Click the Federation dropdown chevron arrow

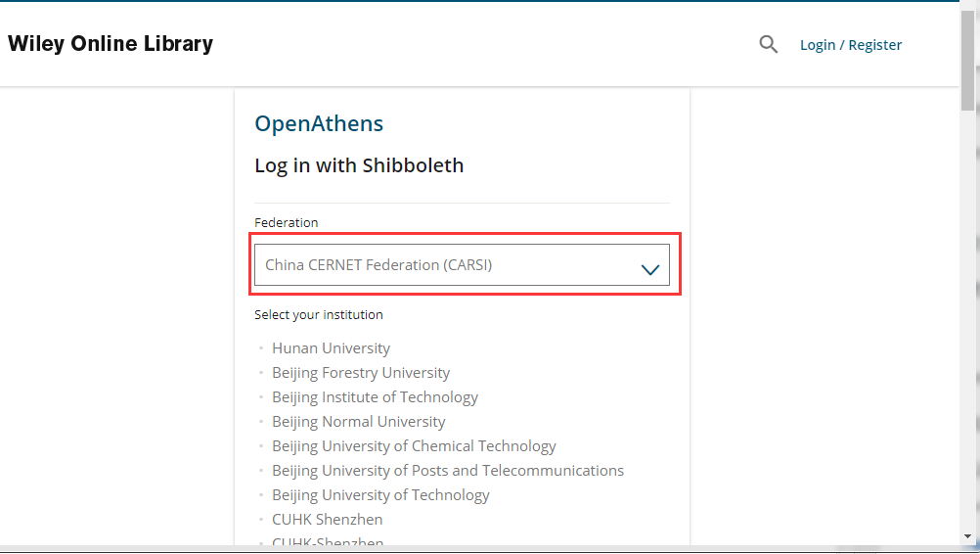(x=650, y=269)
